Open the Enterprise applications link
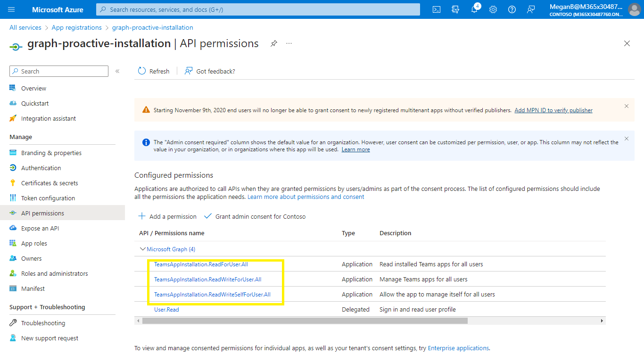Image resolution: width=644 pixels, height=362 pixels. click(458, 348)
